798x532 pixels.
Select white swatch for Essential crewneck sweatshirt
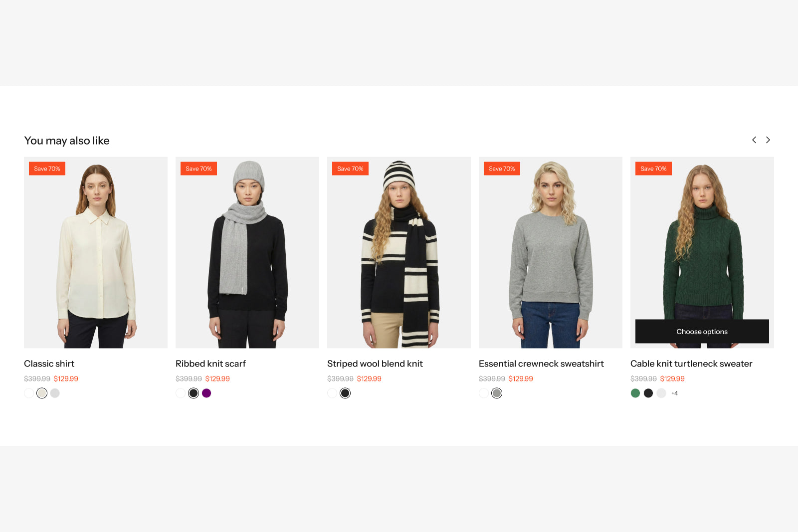[x=484, y=393]
